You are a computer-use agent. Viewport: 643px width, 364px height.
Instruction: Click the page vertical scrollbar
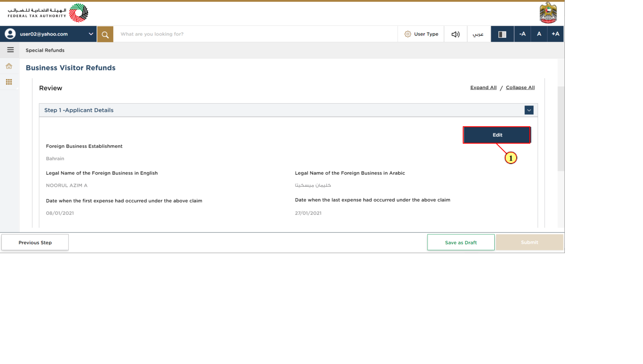click(561, 129)
